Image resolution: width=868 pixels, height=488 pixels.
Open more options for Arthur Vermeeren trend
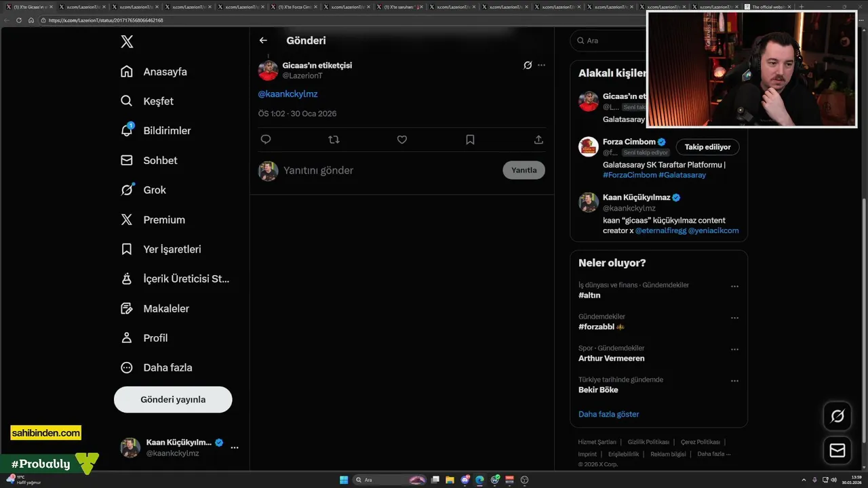point(734,350)
